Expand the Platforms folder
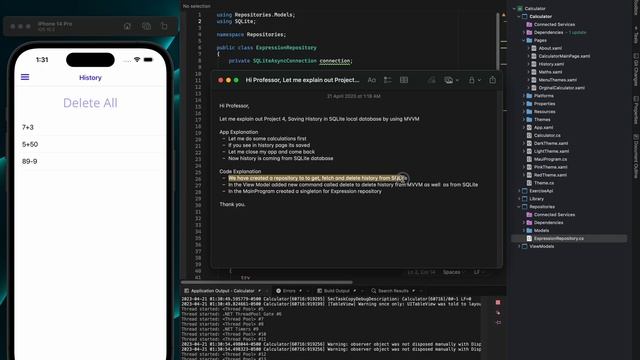This screenshot has width=640, height=360. click(x=524, y=96)
